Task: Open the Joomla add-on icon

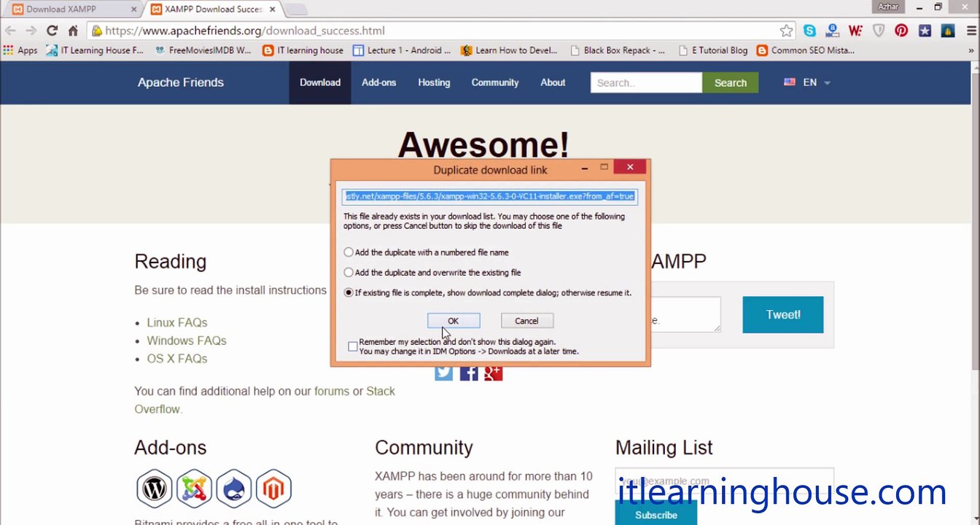Action: pos(194,488)
